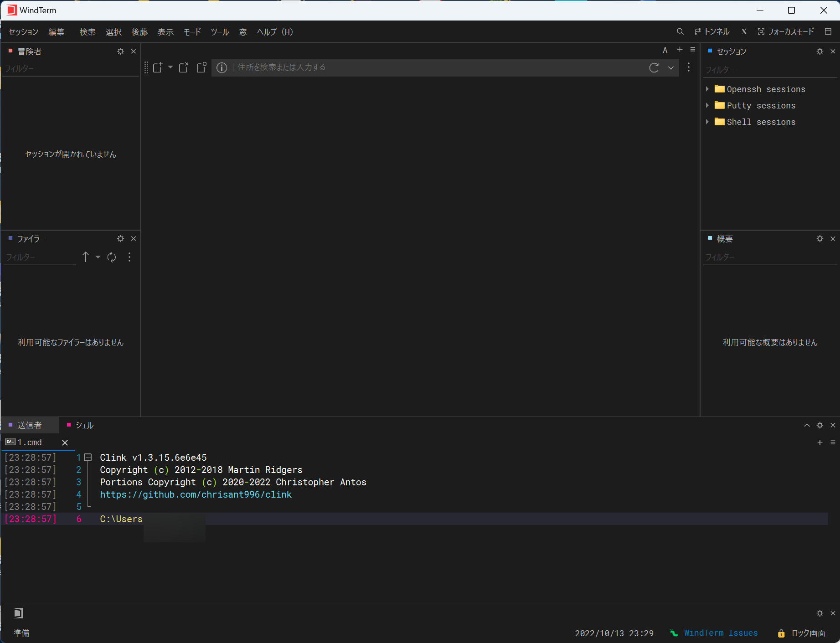840x643 pixels.
Task: Collapse the bottom panel with the chevron
Action: (x=807, y=425)
